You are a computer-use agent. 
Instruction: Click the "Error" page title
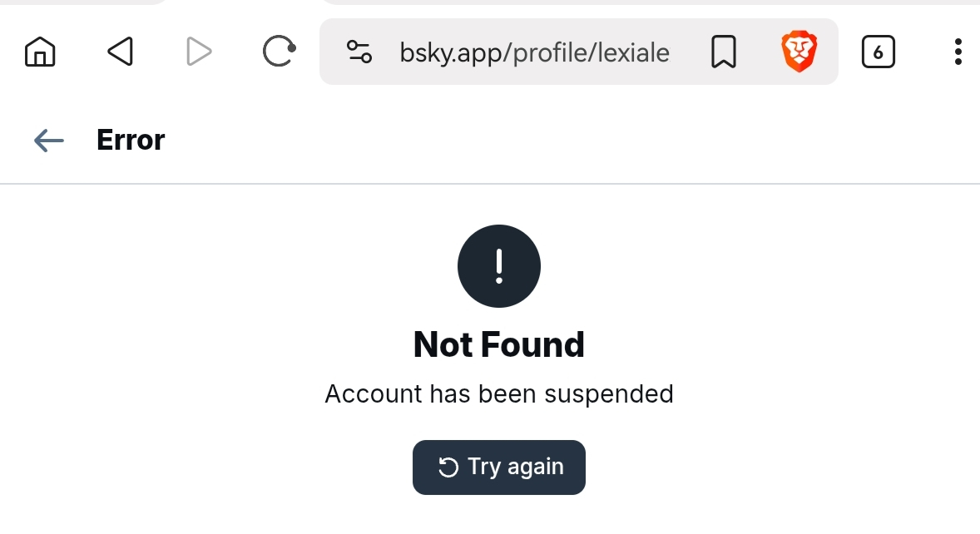click(x=131, y=140)
